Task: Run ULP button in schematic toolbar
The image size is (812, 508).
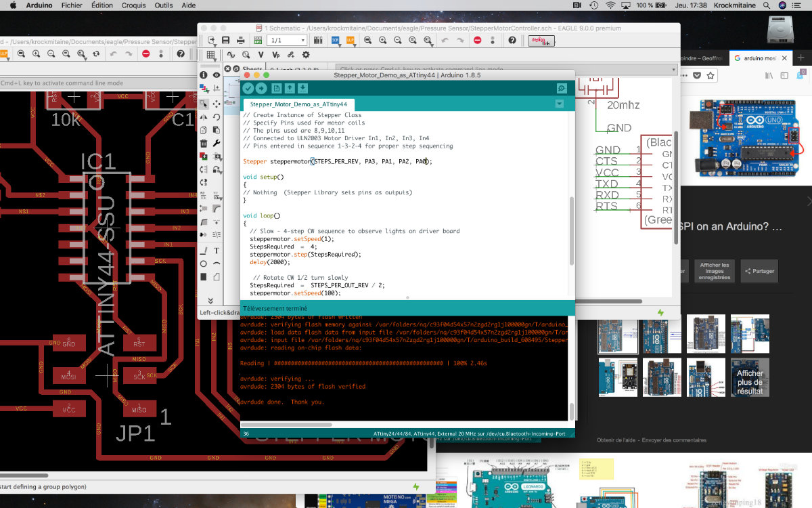Action: click(351, 41)
